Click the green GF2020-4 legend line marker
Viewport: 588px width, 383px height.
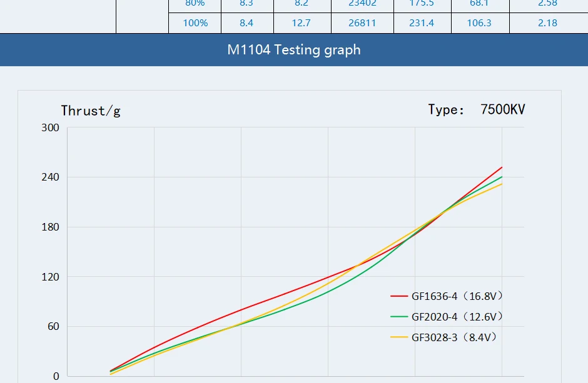click(398, 317)
